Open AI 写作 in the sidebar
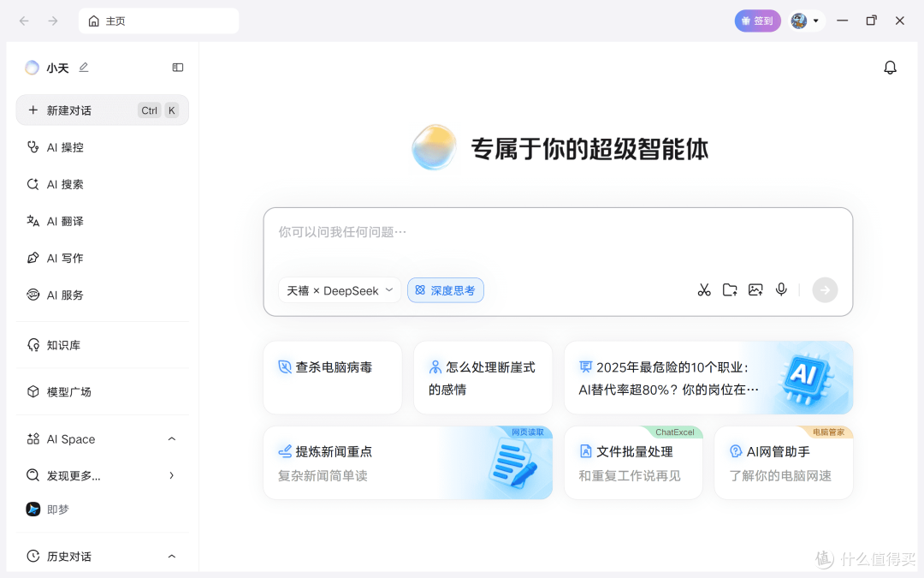 tap(102, 258)
